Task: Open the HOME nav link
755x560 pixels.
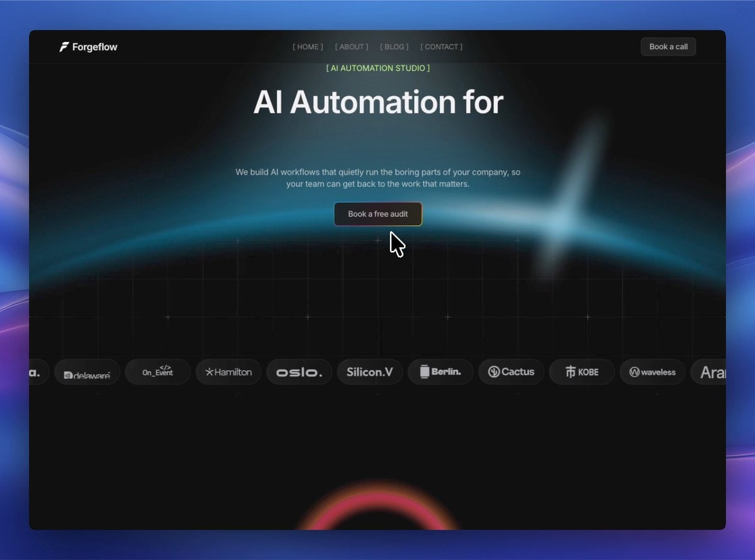Action: [x=308, y=47]
